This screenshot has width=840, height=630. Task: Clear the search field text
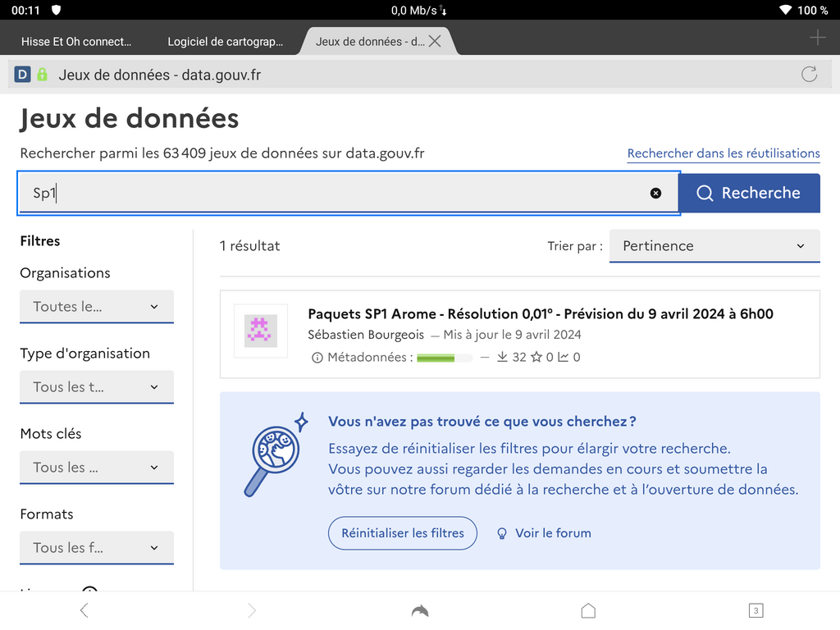tap(655, 194)
